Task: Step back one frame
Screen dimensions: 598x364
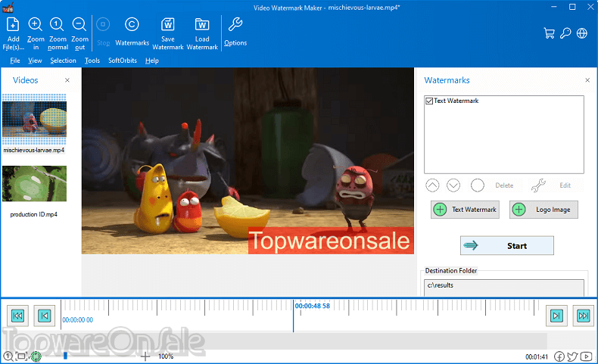Action: (x=44, y=316)
